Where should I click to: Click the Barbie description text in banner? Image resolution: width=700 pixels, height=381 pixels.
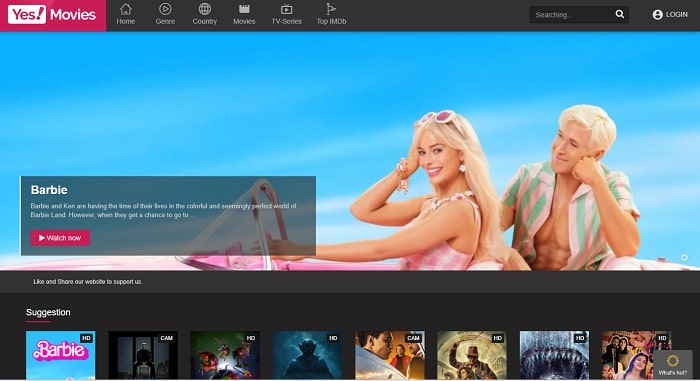[163, 210]
